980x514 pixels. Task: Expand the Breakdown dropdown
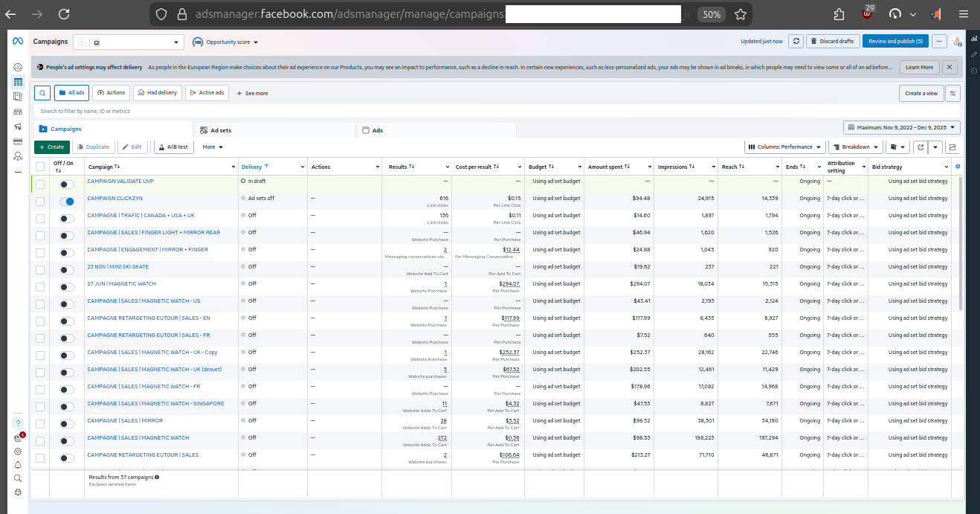[856, 147]
